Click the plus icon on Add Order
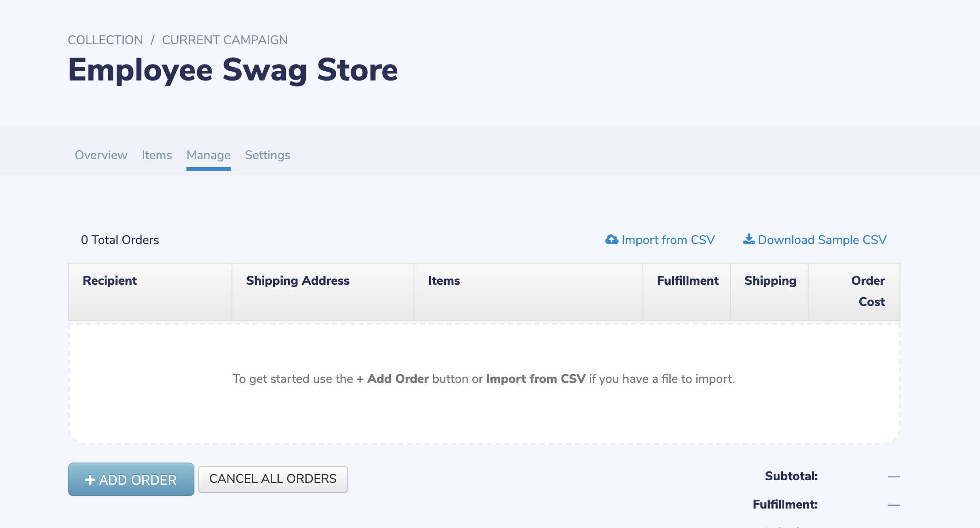The width and height of the screenshot is (980, 528). coord(90,480)
